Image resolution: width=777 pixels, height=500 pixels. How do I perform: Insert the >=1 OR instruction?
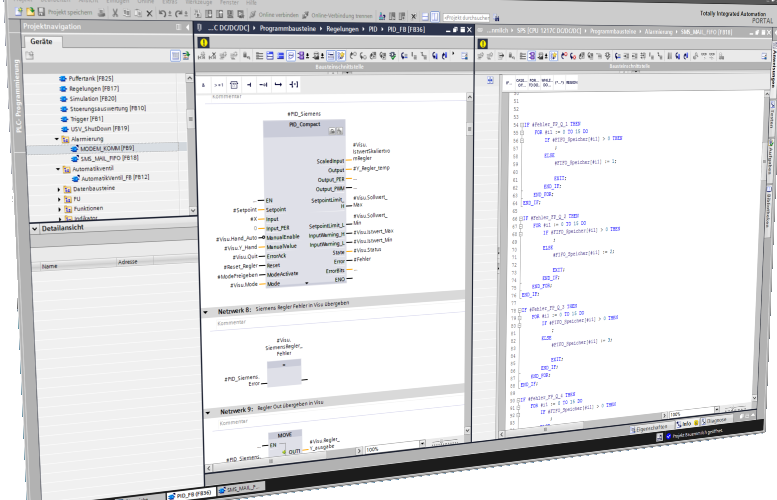point(219,85)
